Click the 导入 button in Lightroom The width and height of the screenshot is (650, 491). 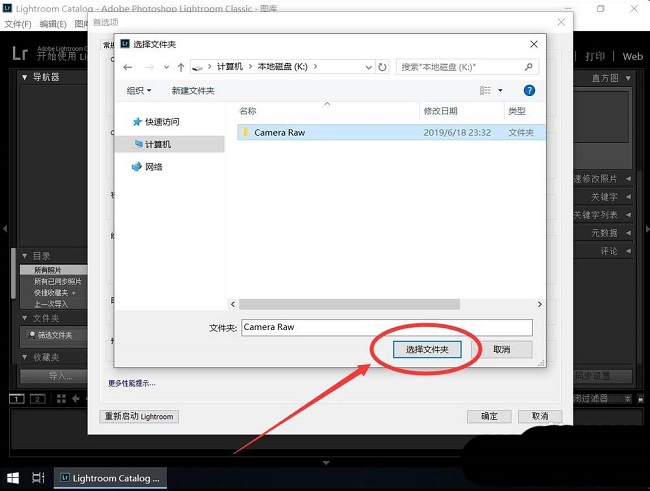(54, 376)
